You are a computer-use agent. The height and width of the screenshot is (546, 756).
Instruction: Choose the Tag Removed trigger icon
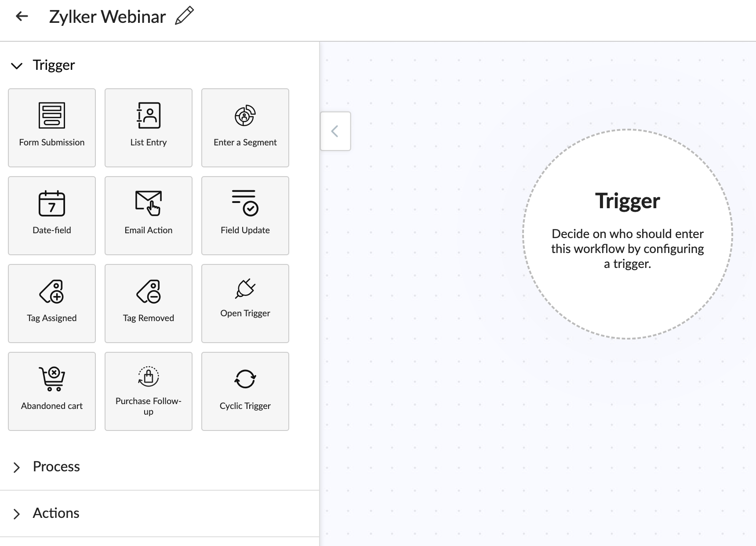coord(149,291)
